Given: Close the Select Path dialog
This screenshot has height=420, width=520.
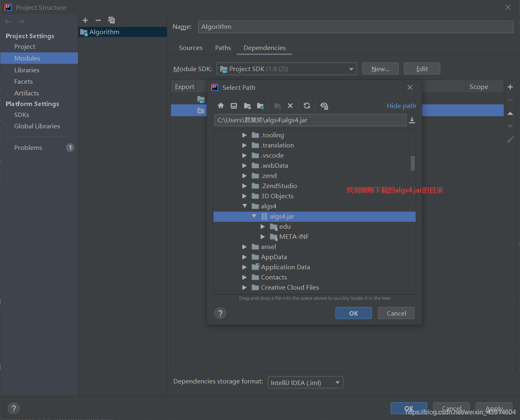Looking at the screenshot, I should (410, 87).
